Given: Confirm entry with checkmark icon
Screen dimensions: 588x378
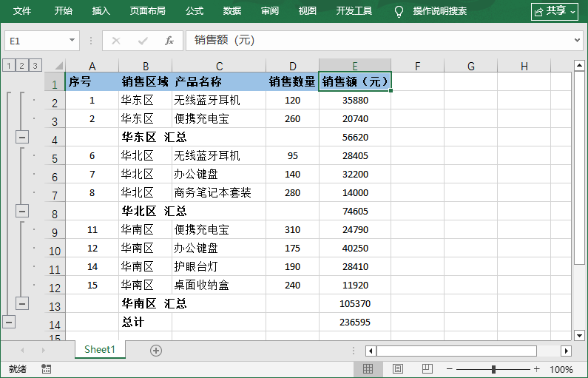Looking at the screenshot, I should [143, 41].
